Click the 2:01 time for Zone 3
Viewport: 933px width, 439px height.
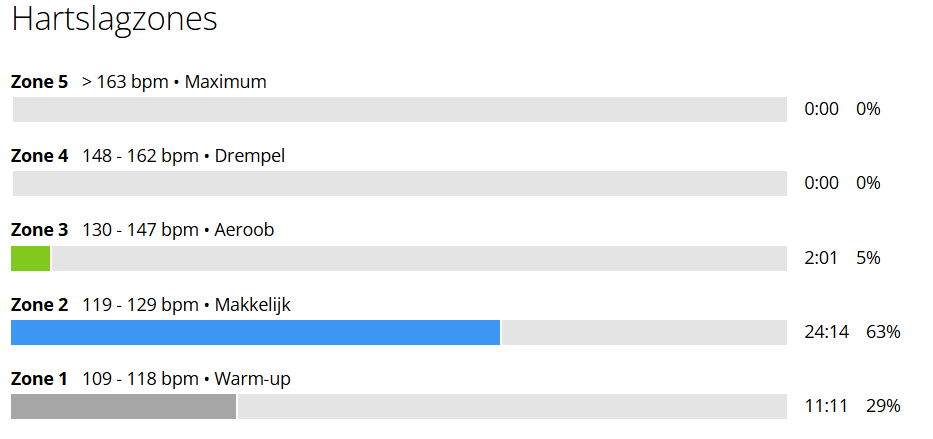point(821,258)
